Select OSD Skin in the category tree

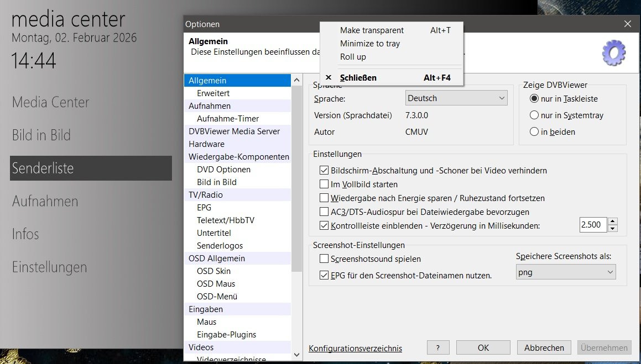[x=213, y=271]
